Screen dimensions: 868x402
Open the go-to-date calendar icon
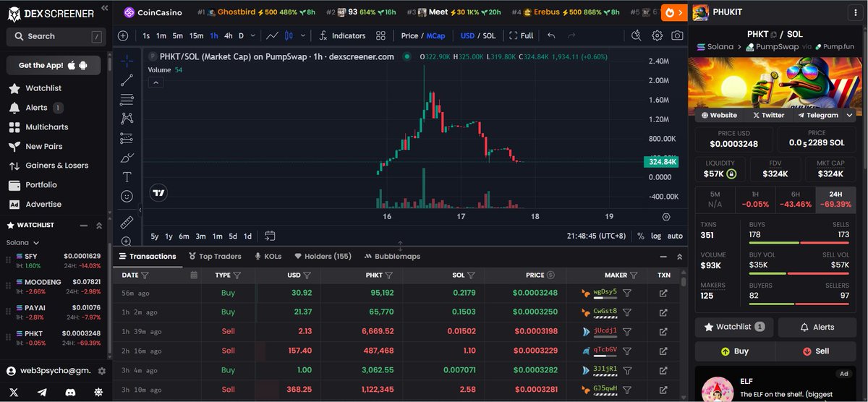[x=270, y=236]
